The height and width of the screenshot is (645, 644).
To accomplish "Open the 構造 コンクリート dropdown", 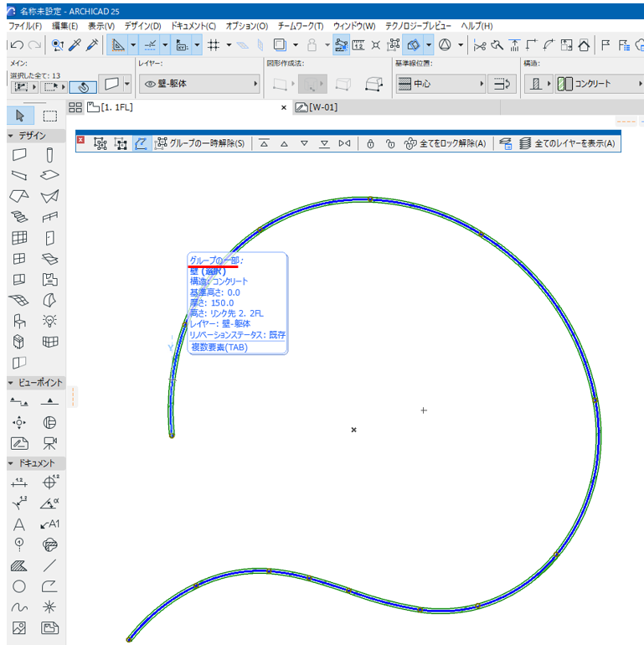I will point(599,84).
